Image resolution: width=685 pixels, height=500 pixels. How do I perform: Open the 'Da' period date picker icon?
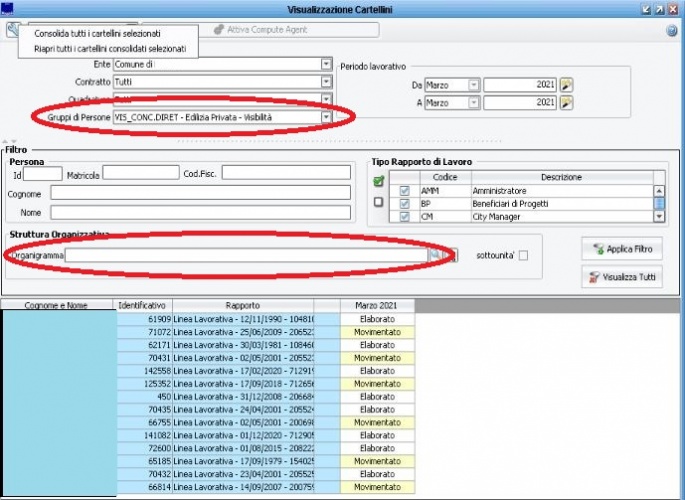[x=566, y=85]
